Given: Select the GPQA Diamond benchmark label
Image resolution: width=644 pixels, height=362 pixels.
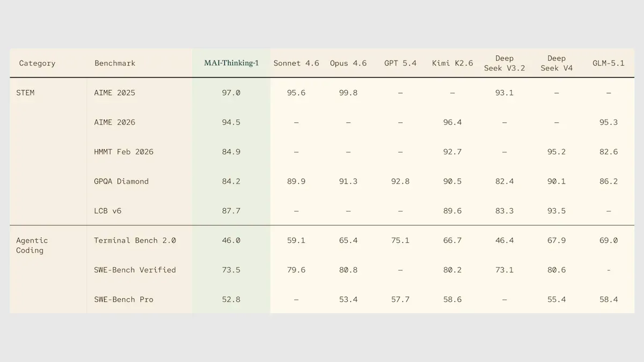Looking at the screenshot, I should [121, 181].
